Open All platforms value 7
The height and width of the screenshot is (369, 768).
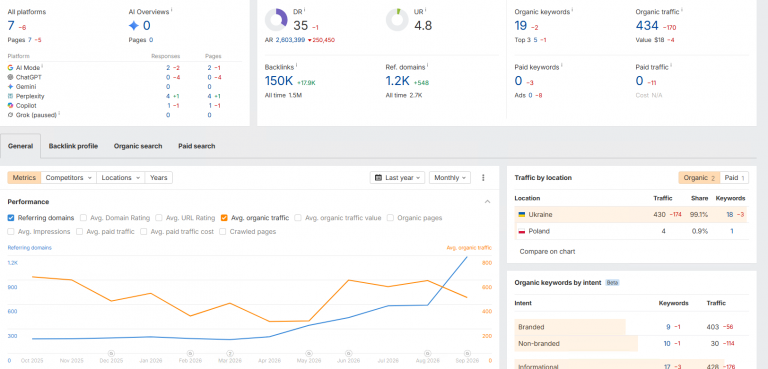coord(11,25)
